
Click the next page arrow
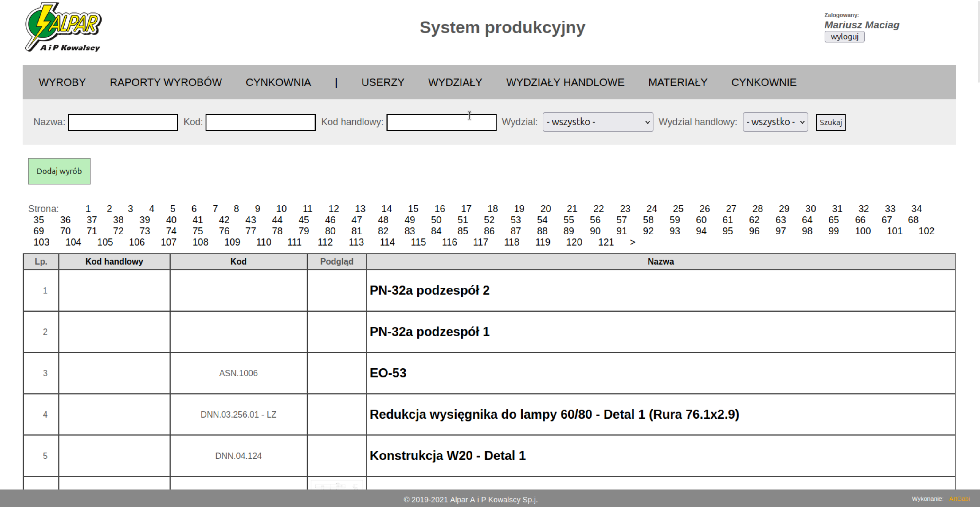click(632, 242)
